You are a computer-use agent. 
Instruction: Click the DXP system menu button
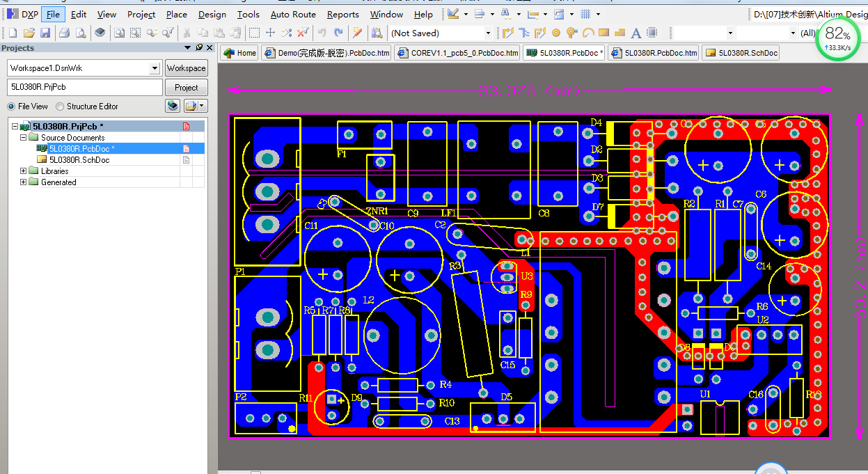(22, 14)
